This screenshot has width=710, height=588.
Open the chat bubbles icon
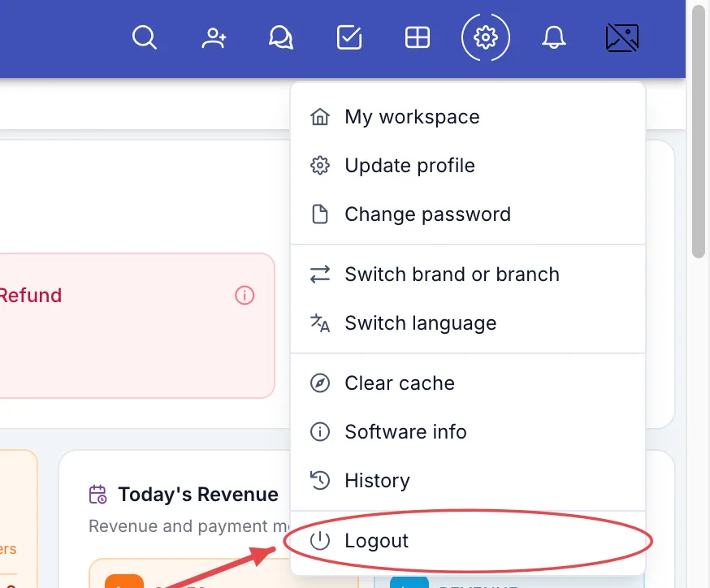coord(281,37)
